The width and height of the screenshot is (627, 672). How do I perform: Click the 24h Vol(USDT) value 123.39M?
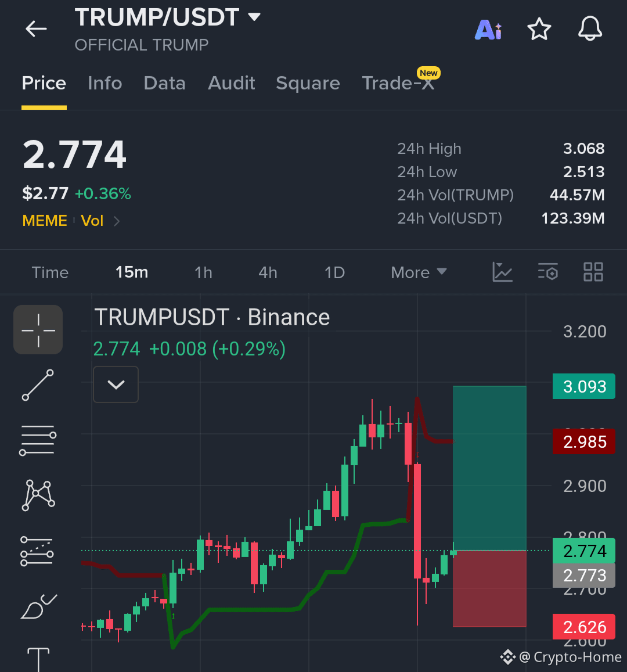tap(573, 218)
